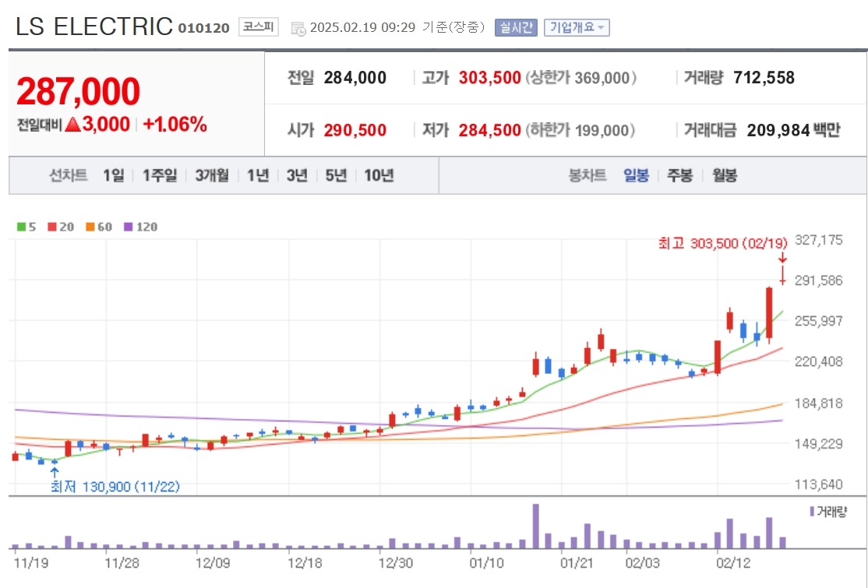Click the 거래량 volume legend marker

[812, 512]
